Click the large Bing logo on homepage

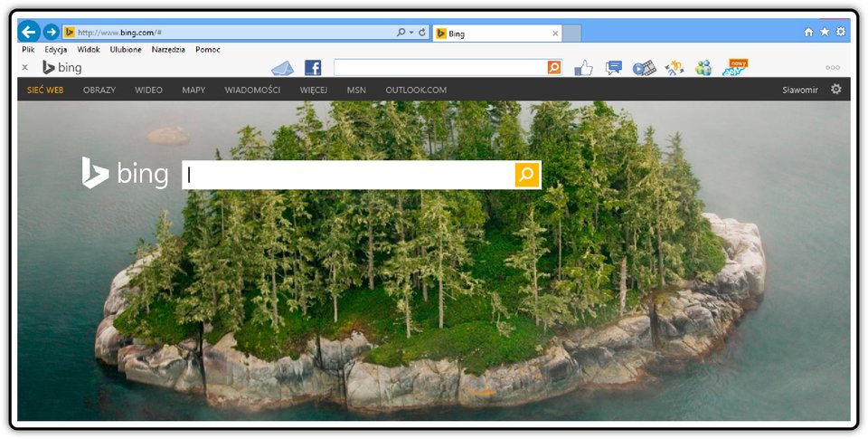(x=125, y=174)
